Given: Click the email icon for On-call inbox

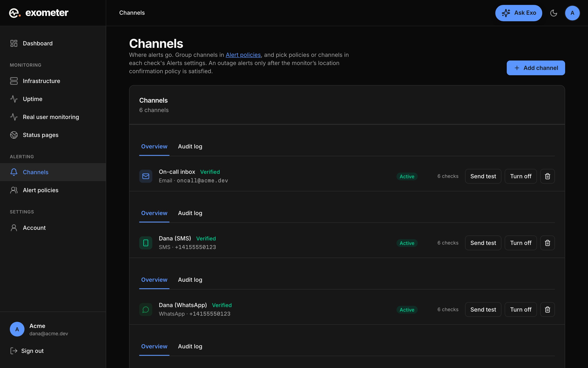Looking at the screenshot, I should pos(146,176).
